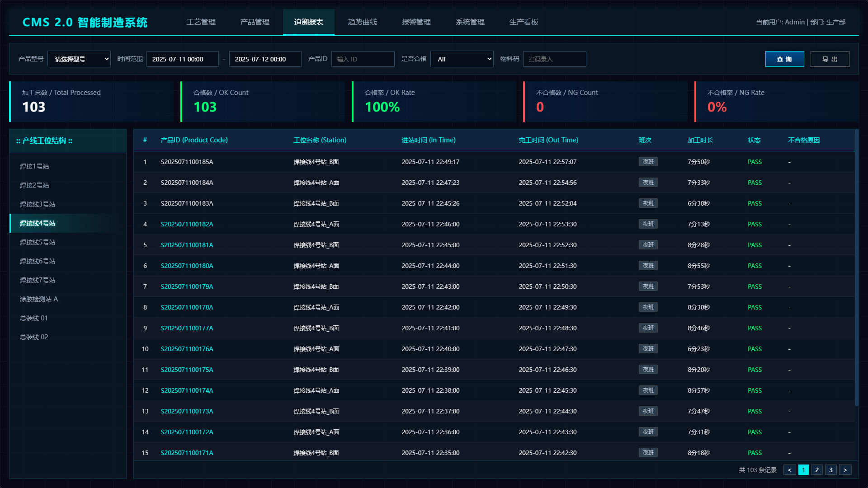Click the material code scan input
This screenshot has width=868, height=488.
554,59
